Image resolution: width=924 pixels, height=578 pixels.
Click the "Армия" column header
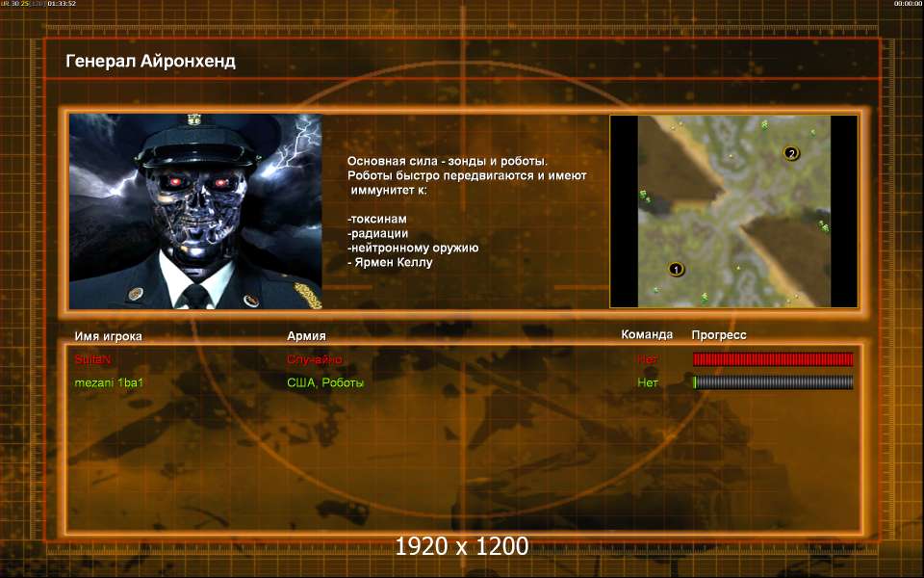coord(306,335)
